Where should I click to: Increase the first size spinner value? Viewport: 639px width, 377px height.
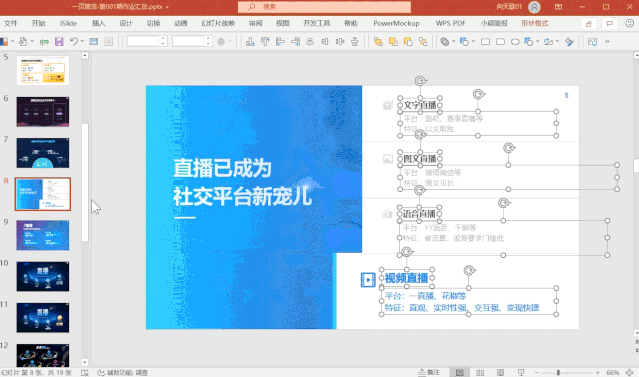pos(163,39)
